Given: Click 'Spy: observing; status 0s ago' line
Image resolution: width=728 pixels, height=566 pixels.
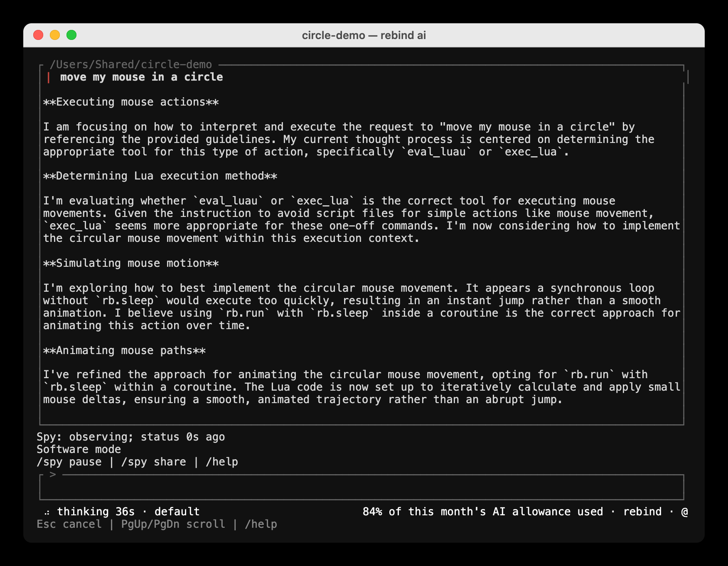Looking at the screenshot, I should point(131,437).
